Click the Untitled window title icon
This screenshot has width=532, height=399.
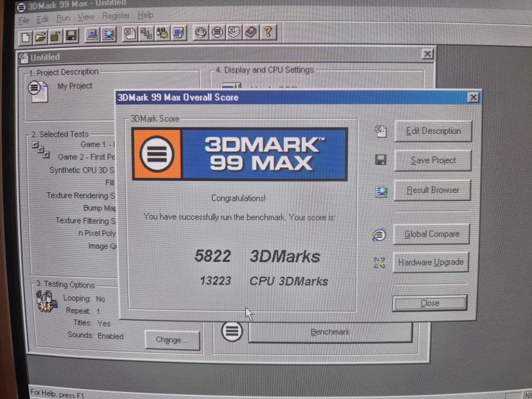tap(23, 58)
